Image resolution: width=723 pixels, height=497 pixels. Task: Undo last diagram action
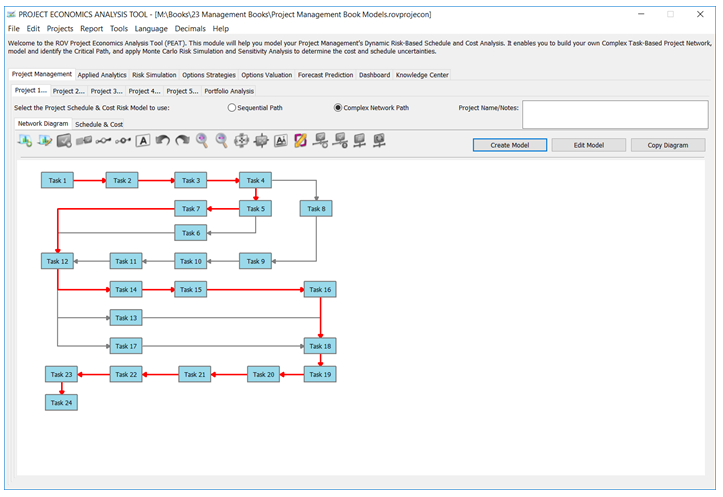coord(162,140)
